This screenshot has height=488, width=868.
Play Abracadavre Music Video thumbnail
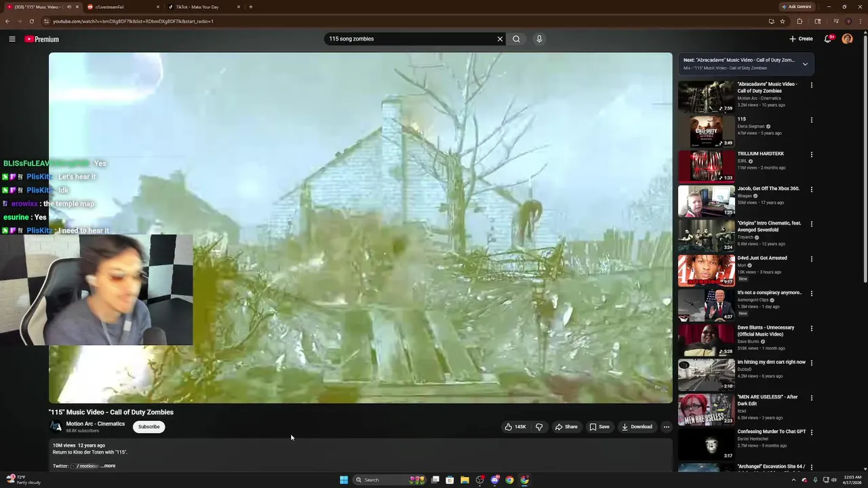pyautogui.click(x=706, y=97)
